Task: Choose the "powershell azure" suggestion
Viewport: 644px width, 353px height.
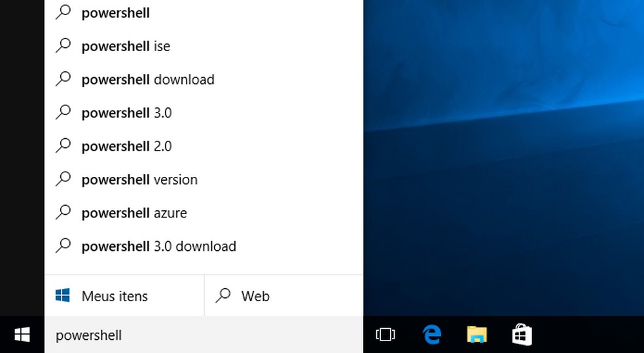Action: 204,213
